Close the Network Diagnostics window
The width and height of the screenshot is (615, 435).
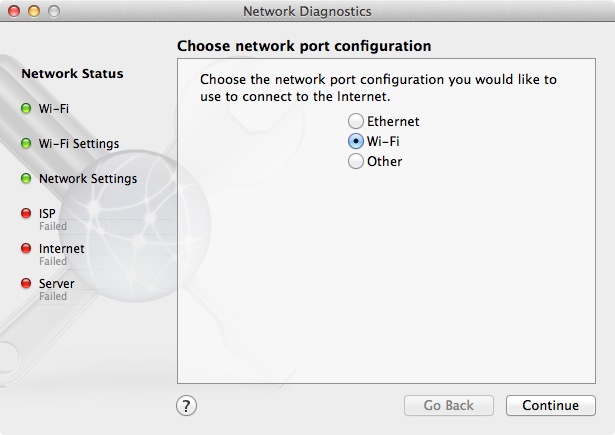point(14,12)
